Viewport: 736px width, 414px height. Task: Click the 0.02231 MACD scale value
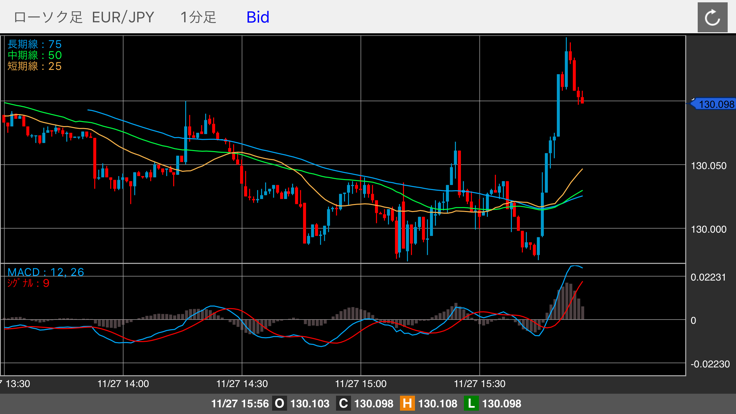click(711, 278)
